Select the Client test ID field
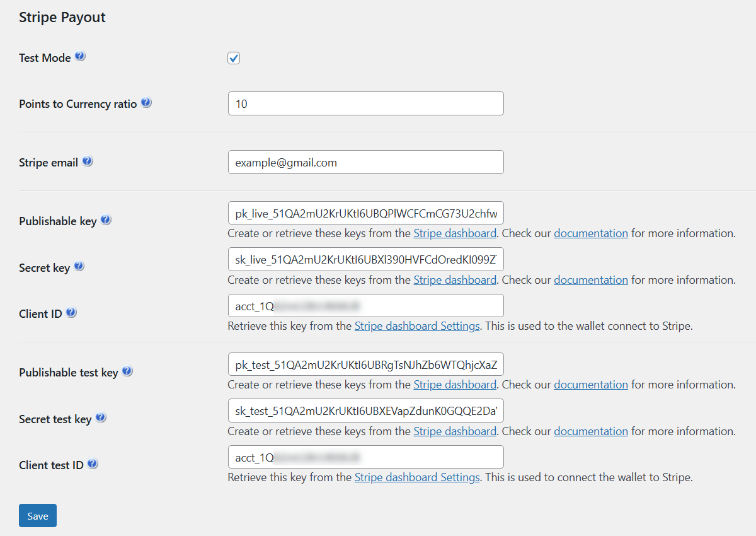 pos(366,457)
